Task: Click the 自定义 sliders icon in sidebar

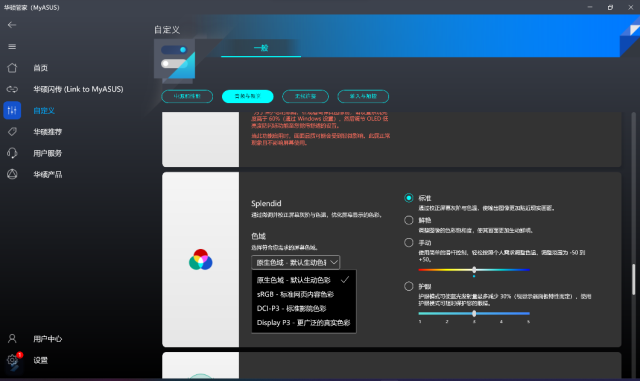Action: click(x=12, y=110)
